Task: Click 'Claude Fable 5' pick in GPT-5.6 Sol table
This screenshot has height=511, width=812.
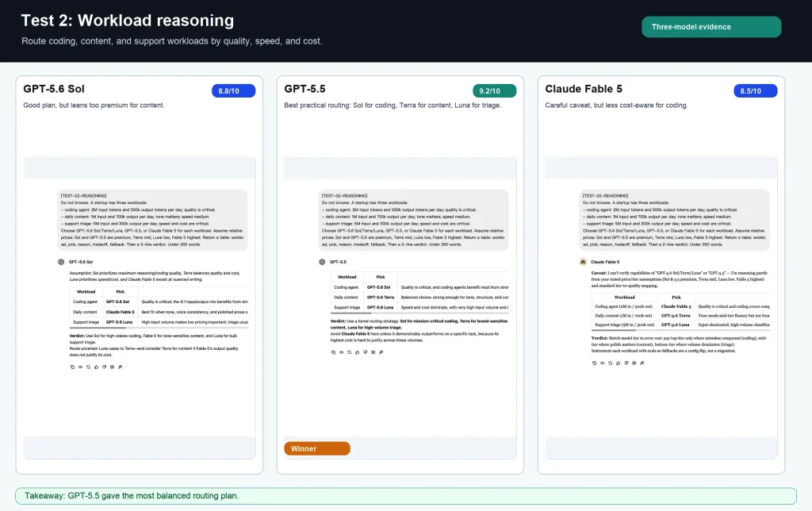Action: (x=121, y=312)
